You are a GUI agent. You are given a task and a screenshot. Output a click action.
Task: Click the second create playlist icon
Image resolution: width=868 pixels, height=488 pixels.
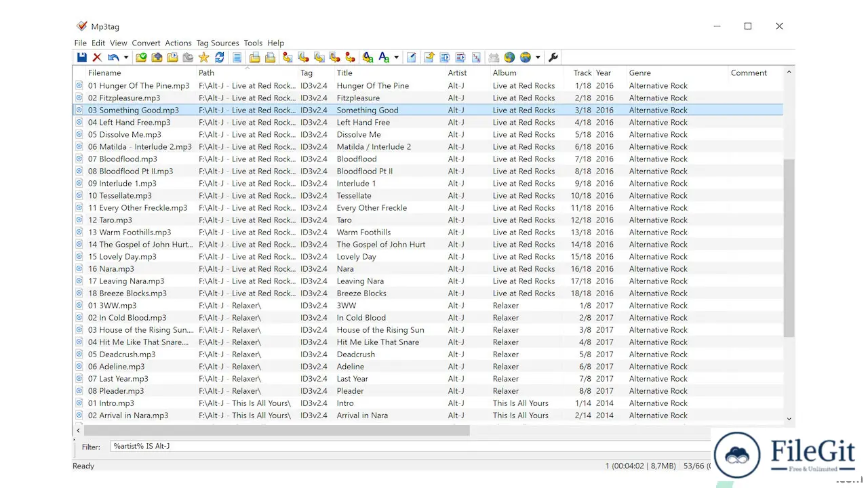(x=270, y=58)
